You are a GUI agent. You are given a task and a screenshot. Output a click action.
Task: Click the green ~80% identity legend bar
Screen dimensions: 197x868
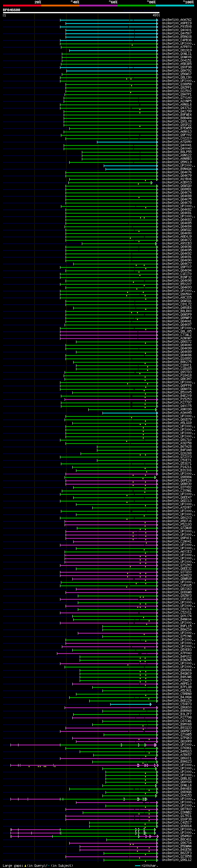(x=136, y=6)
